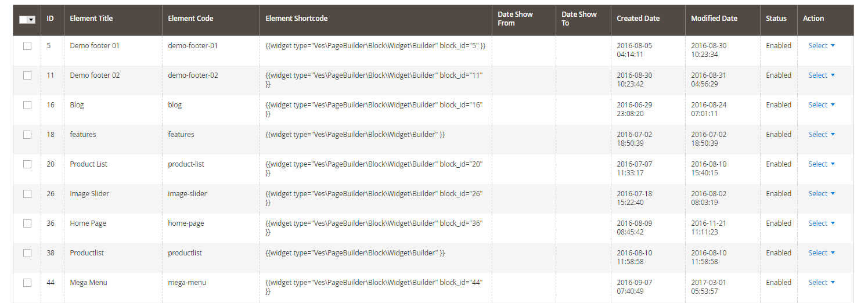
Task: Open Select action for Mega Menu
Action: point(822,283)
